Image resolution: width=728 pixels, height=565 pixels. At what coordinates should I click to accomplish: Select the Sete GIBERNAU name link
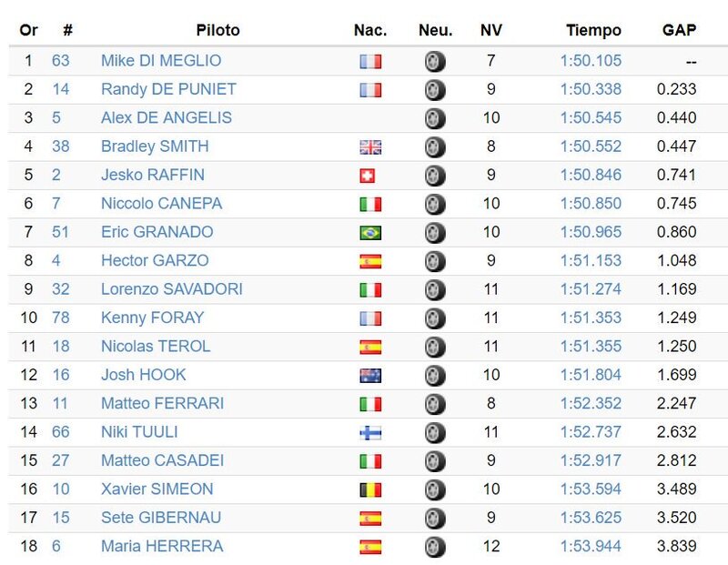pyautogui.click(x=161, y=518)
